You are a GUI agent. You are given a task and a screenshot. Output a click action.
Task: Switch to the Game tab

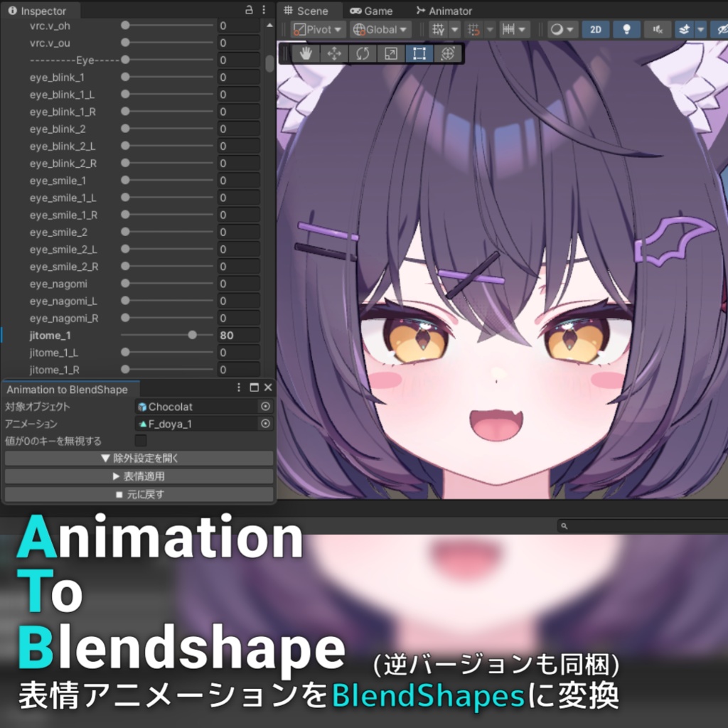pos(372,11)
